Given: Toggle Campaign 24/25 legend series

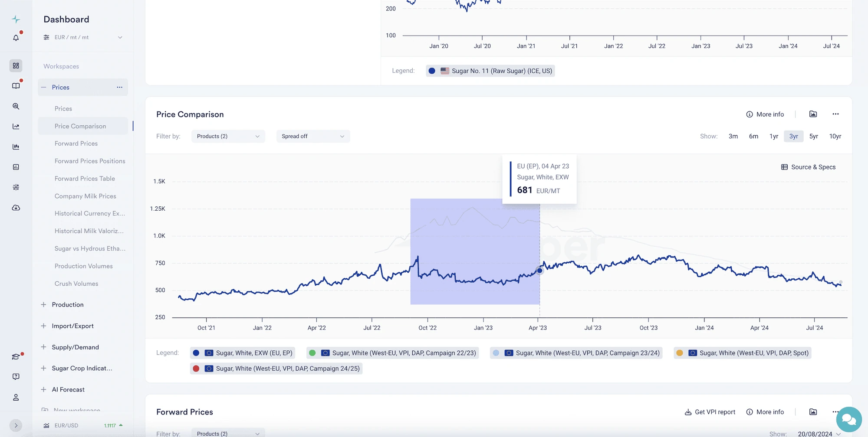Looking at the screenshot, I should click(276, 369).
